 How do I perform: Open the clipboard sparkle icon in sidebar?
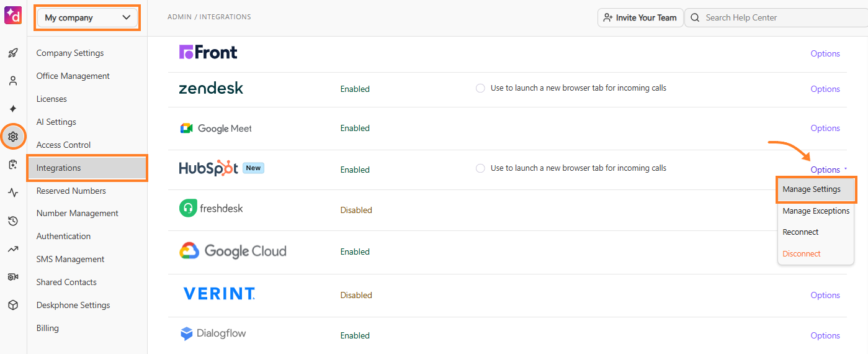13,165
